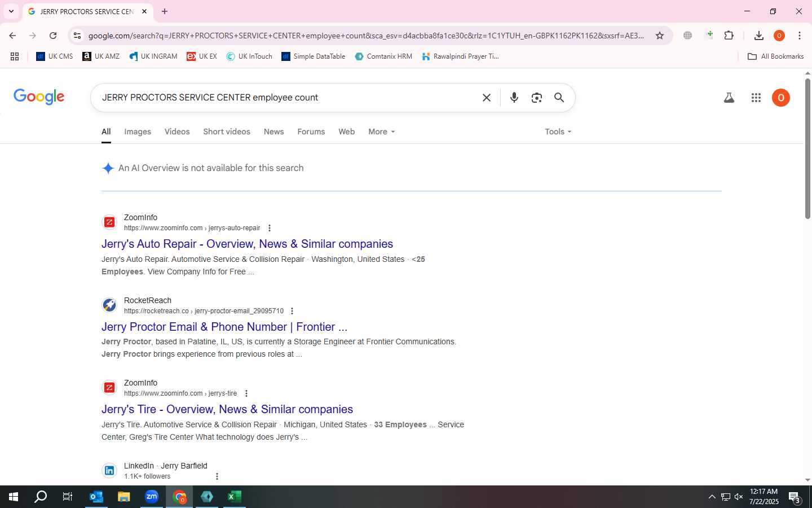
Task: Open UK INGRAM bookmark
Action: coord(153,56)
